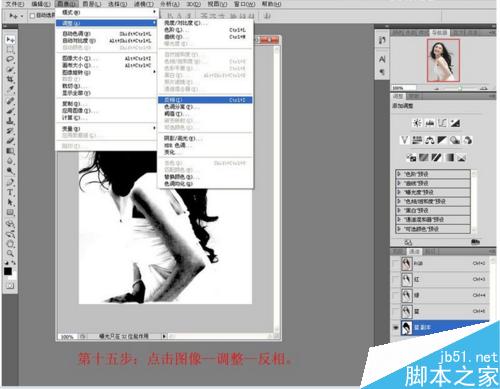
Task: Switch to the Navigator tab
Action: point(440,33)
